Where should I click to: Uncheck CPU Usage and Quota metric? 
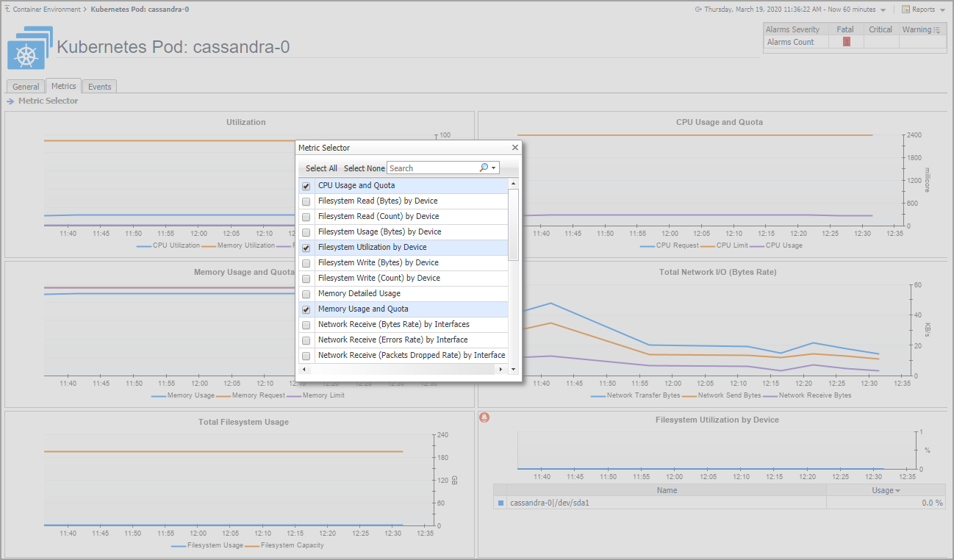tap(306, 186)
